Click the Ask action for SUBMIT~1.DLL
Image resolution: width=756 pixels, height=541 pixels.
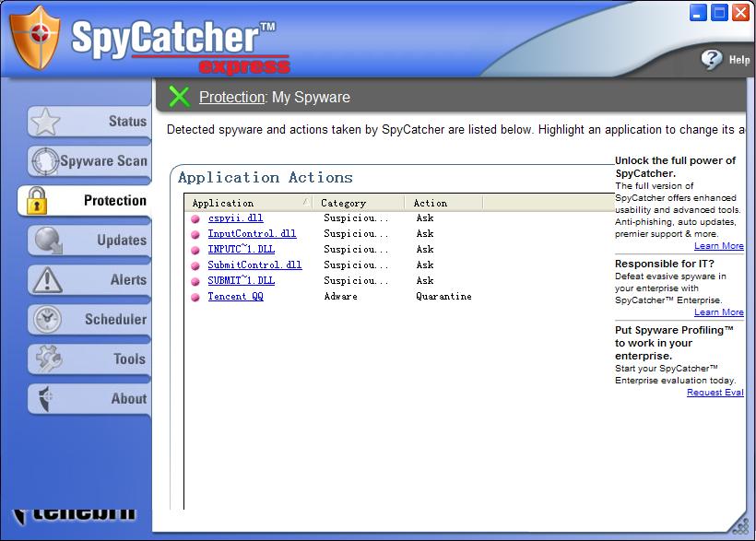point(425,280)
